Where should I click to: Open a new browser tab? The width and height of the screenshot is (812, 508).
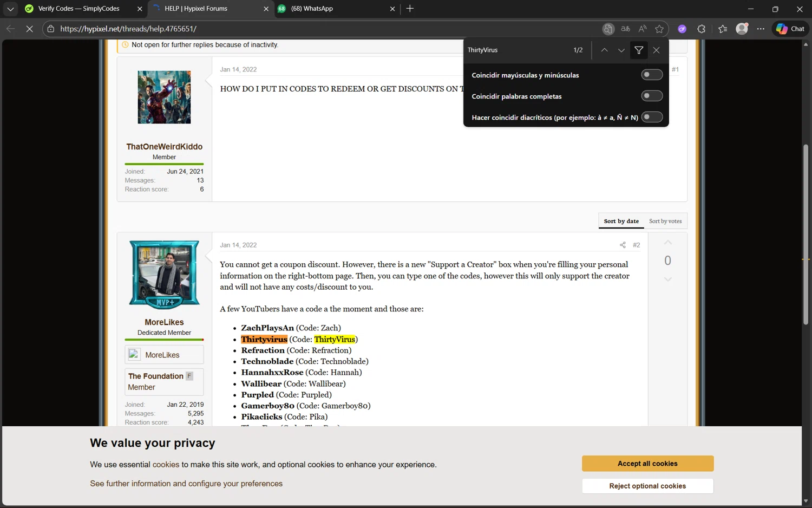[x=410, y=9]
